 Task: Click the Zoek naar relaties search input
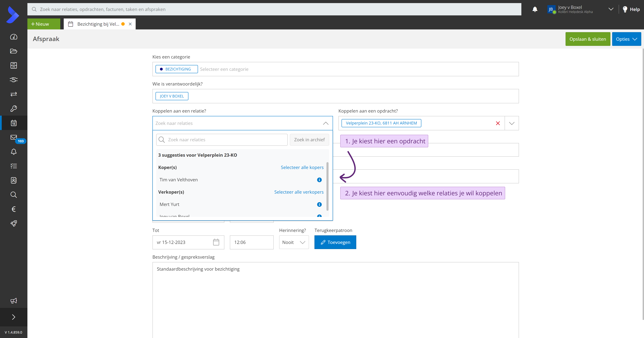(x=222, y=140)
